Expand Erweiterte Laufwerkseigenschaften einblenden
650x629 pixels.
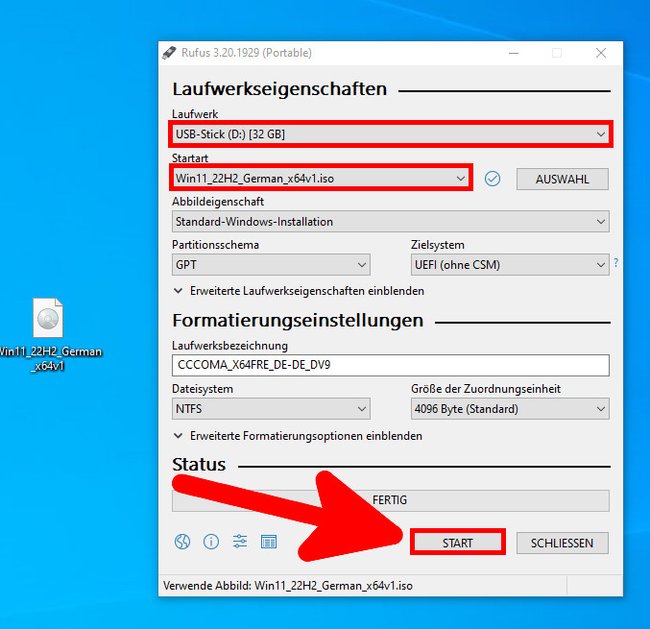[298, 291]
